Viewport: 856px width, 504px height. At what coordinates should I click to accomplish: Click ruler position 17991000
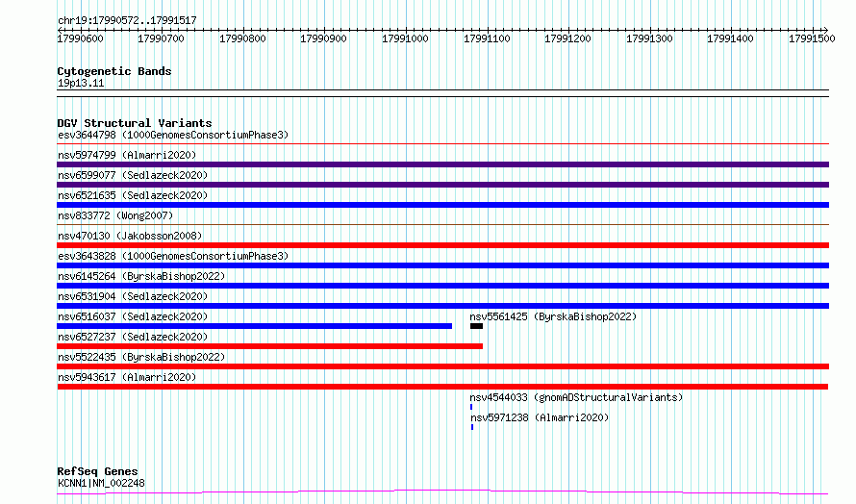click(405, 38)
